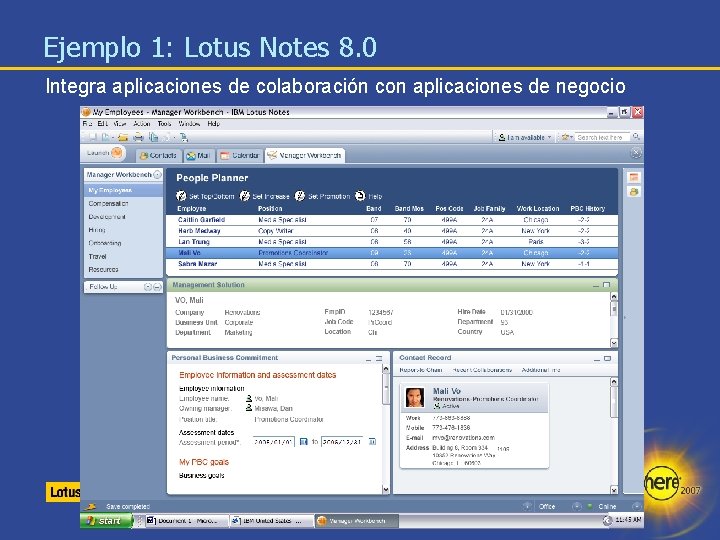720x540 pixels.
Task: Sort by the Work Location column header
Action: (x=538, y=208)
